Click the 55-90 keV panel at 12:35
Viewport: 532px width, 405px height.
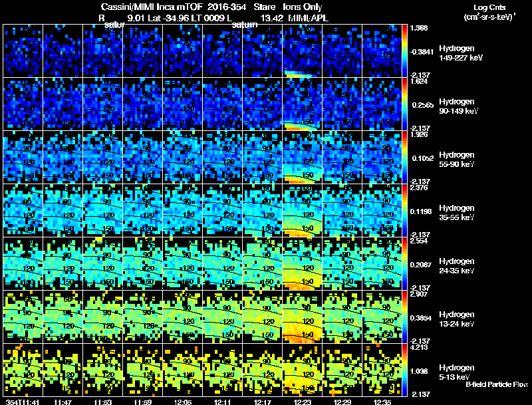382,158
